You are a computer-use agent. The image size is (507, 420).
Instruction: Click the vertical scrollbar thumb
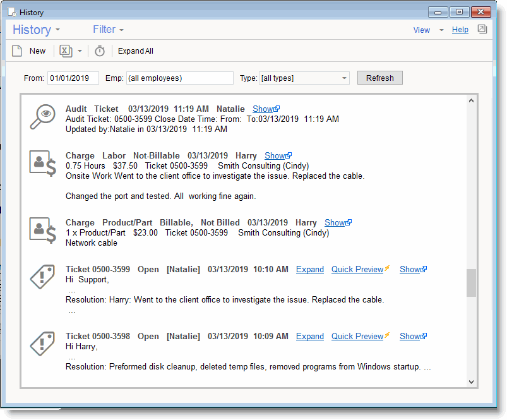471,282
